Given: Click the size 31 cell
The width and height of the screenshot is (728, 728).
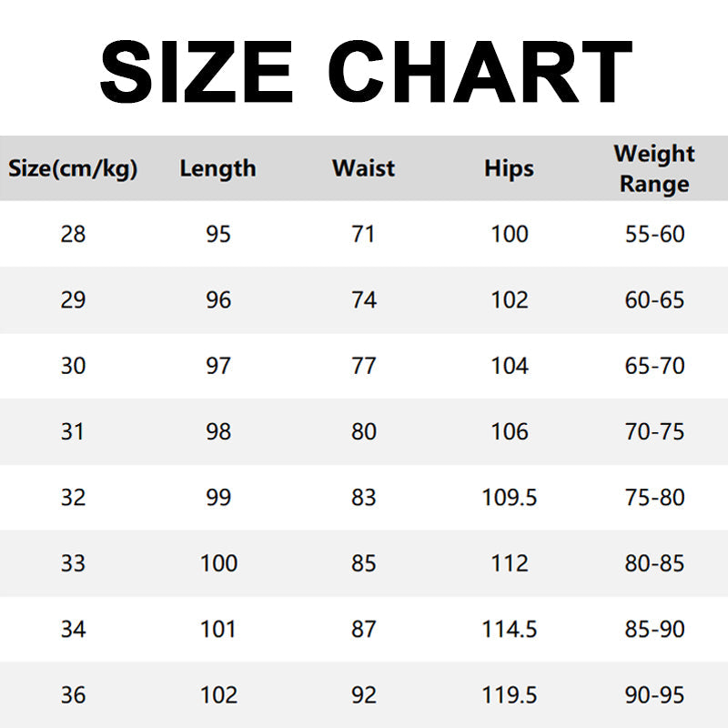Looking at the screenshot, I should [73, 431].
